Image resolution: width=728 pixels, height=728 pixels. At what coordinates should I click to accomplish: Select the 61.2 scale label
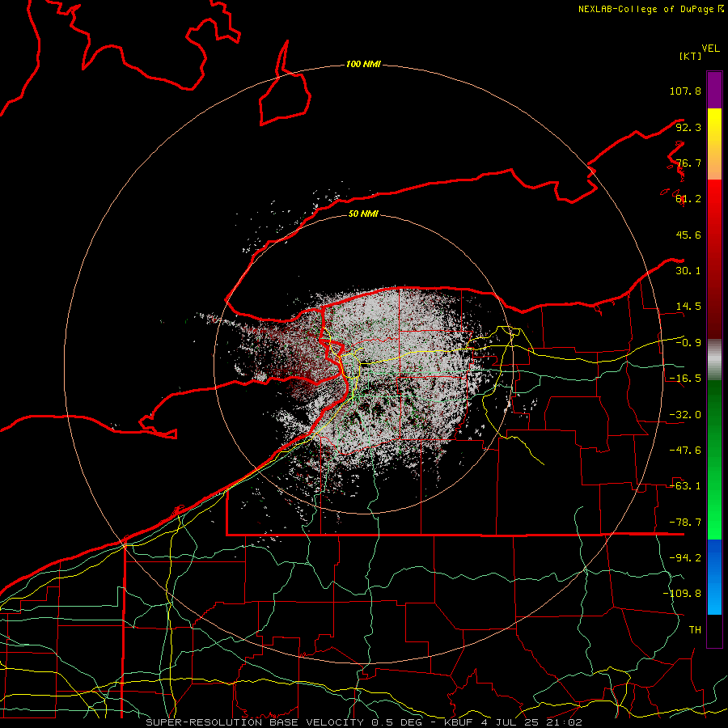pos(688,199)
